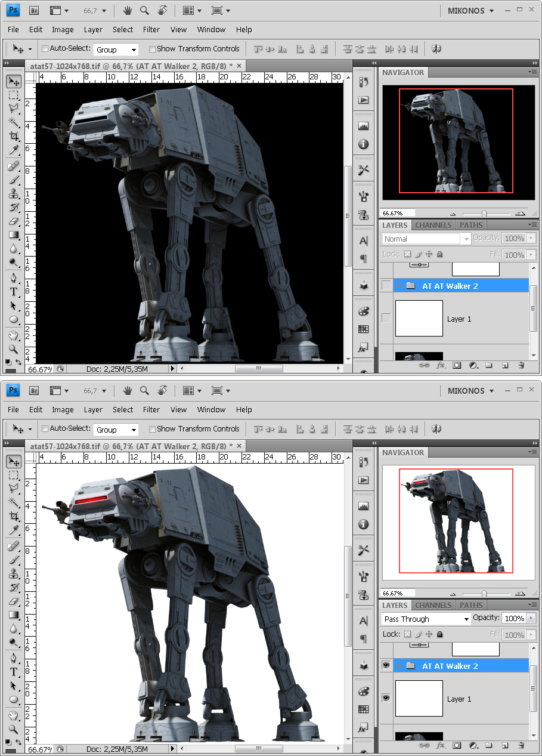The height and width of the screenshot is (756, 542).
Task: Enable Show Transform Controls in white-background window
Action: (152, 429)
